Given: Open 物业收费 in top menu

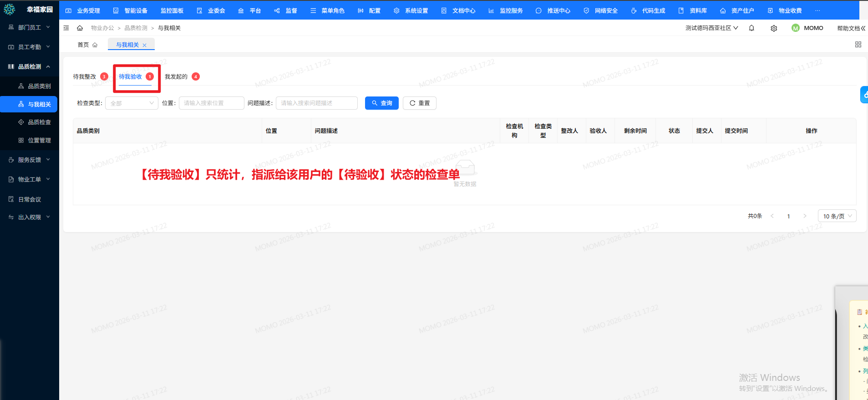Looking at the screenshot, I should click(785, 10).
